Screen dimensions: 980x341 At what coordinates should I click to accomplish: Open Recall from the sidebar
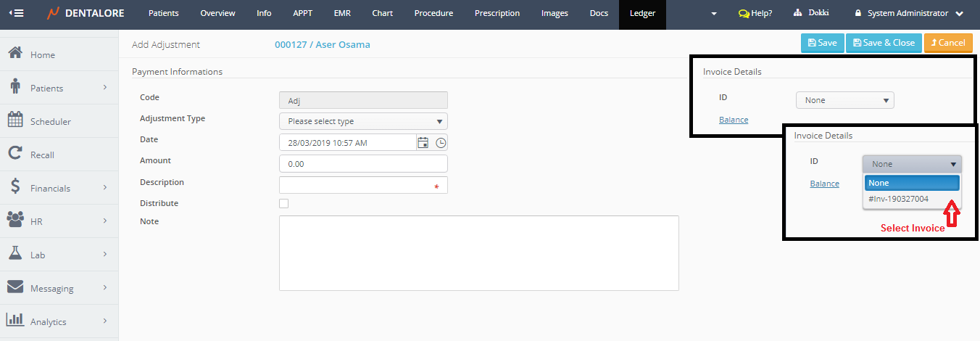(42, 155)
